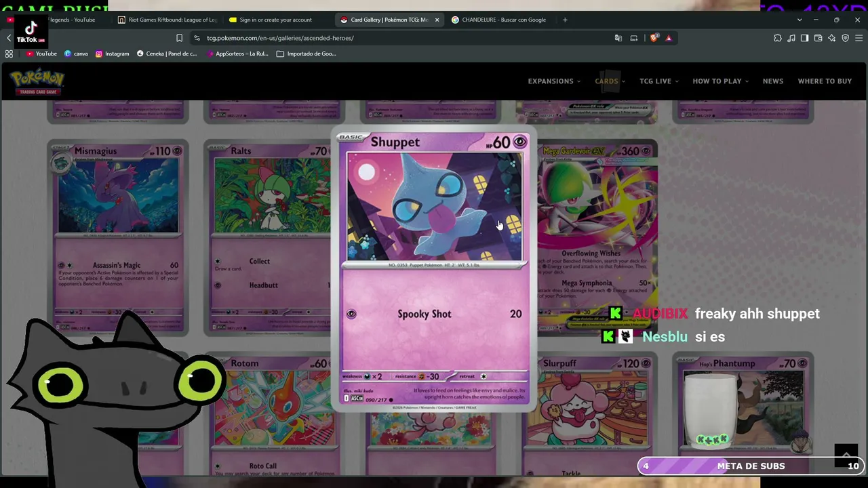868x488 pixels.
Task: Open Brave Wallet icon
Action: click(x=818, y=38)
